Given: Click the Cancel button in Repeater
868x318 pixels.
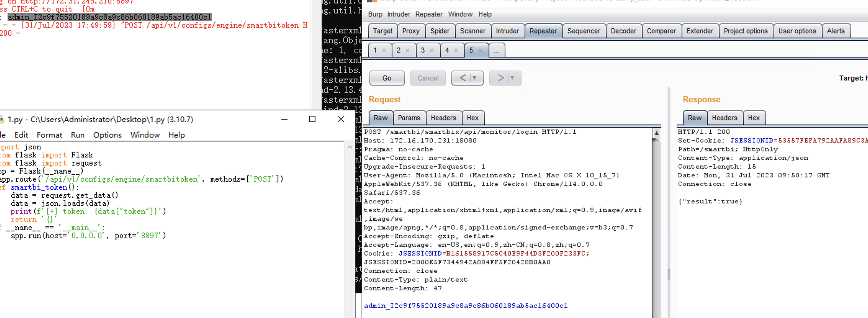Looking at the screenshot, I should [x=428, y=78].
